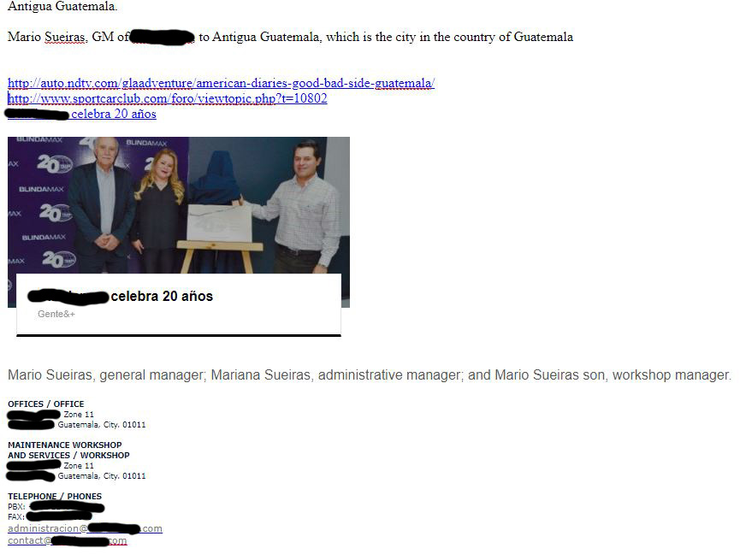Open the administracion@ email link
752x560 pixels.
[85, 528]
